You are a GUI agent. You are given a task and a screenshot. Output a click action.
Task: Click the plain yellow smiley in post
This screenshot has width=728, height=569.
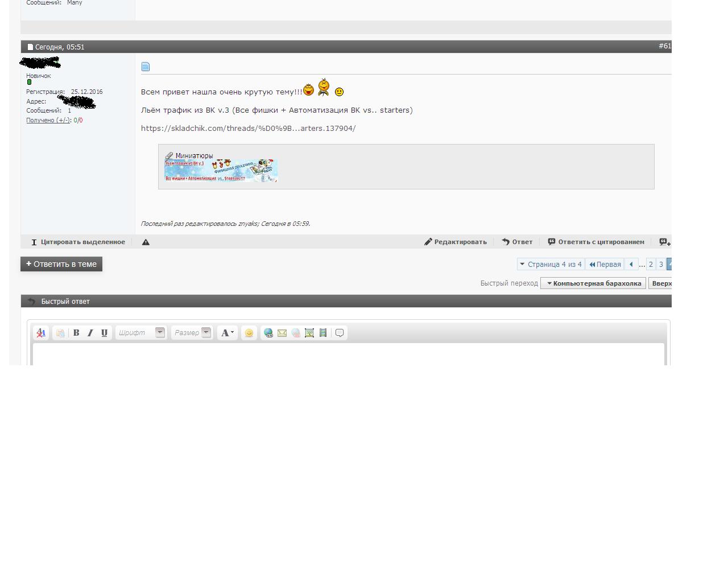(x=339, y=92)
